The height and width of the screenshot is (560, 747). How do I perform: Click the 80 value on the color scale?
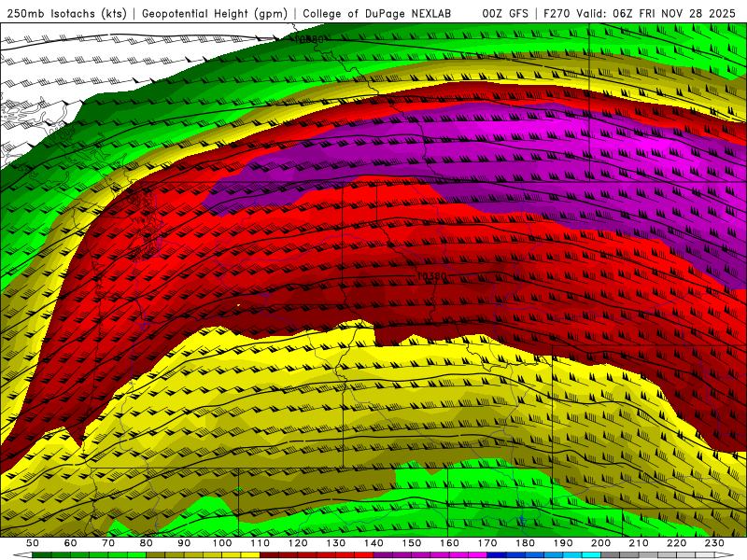pyautogui.click(x=146, y=543)
